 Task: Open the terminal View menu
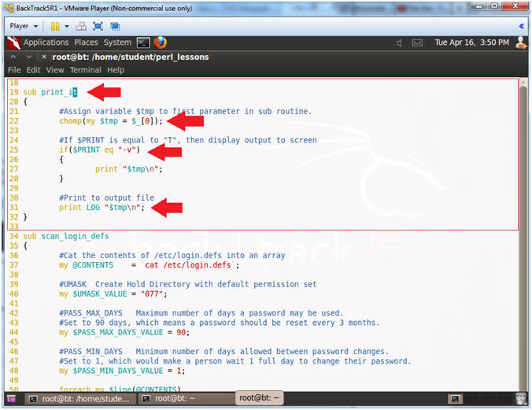[x=55, y=70]
